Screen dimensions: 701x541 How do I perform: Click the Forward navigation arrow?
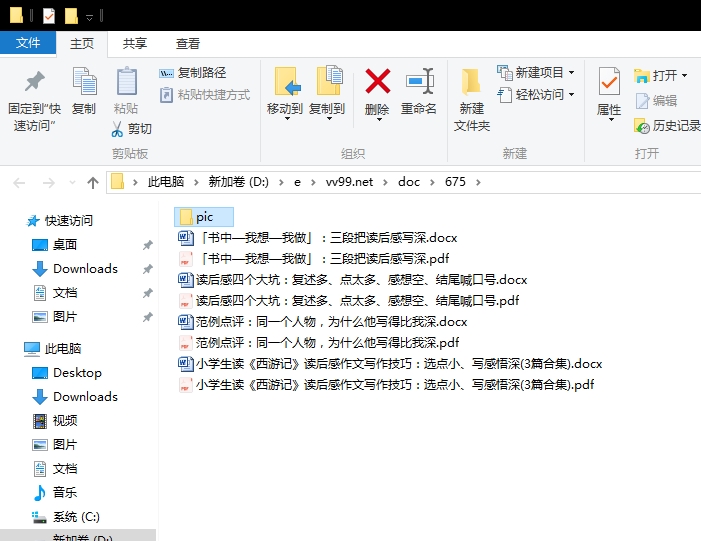click(x=48, y=182)
